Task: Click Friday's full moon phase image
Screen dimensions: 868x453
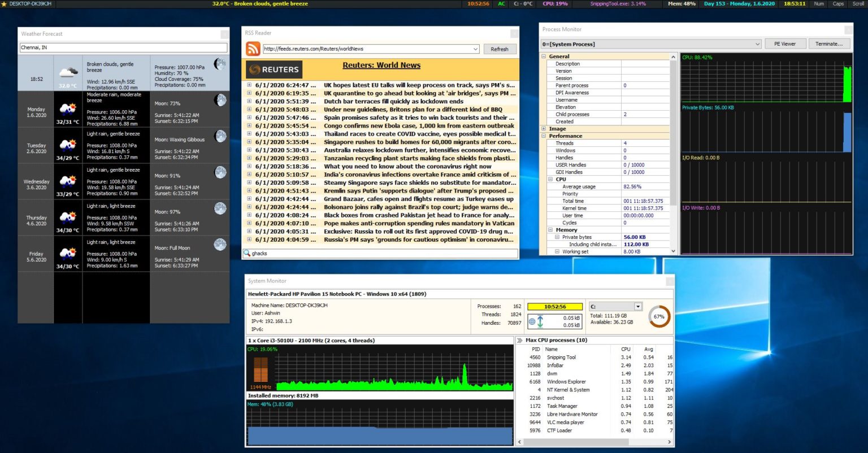Action: 220,245
